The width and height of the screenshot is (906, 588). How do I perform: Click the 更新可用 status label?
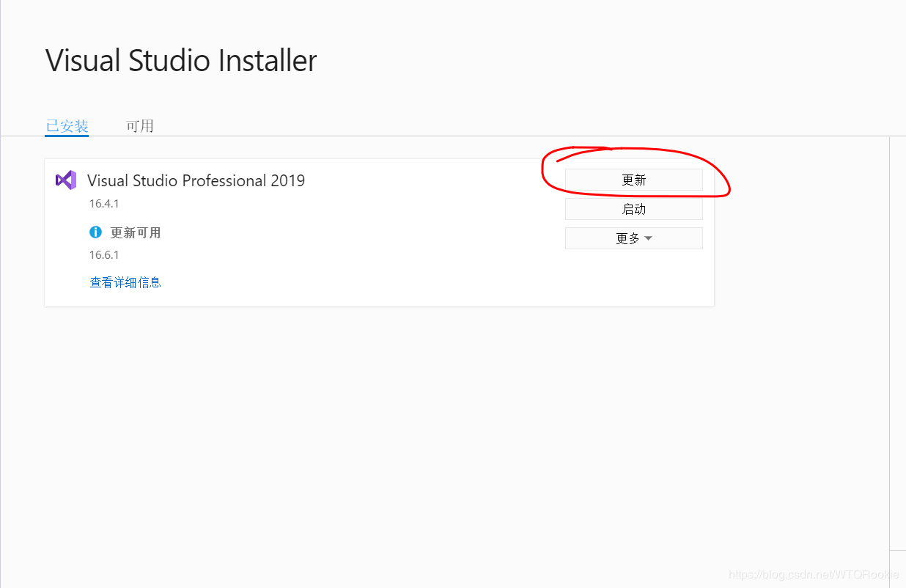tap(136, 233)
